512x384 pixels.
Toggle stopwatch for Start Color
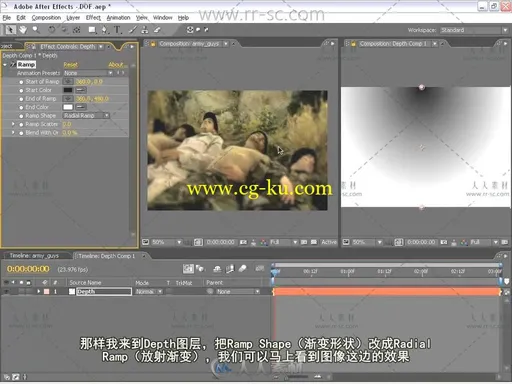(21, 90)
